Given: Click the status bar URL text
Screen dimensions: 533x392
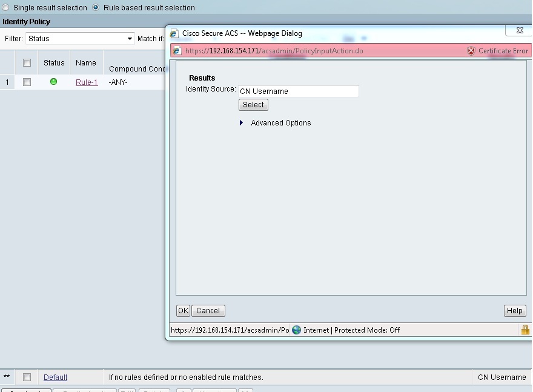Looking at the screenshot, I should (230, 330).
